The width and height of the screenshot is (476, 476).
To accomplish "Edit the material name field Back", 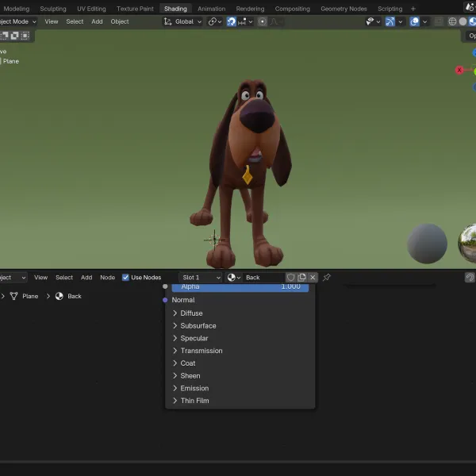I will pyautogui.click(x=264, y=278).
